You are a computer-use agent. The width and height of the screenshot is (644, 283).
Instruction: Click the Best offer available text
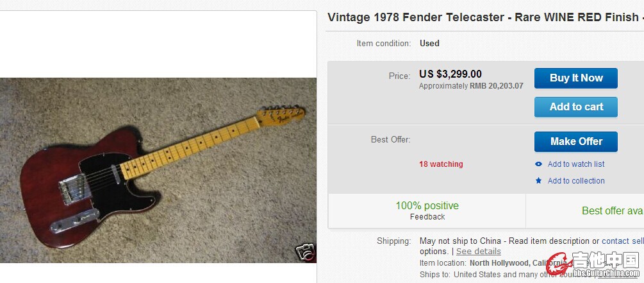coord(612,210)
